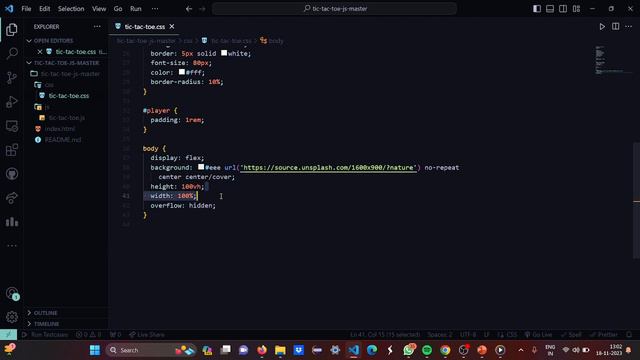Viewport: 640px width, 360px height.
Task: Select tic-tac-toe.css under css folder
Action: pyautogui.click(x=69, y=96)
